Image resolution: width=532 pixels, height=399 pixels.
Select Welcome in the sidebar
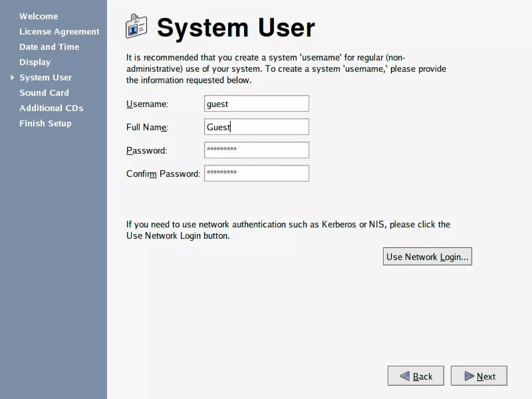tap(38, 16)
